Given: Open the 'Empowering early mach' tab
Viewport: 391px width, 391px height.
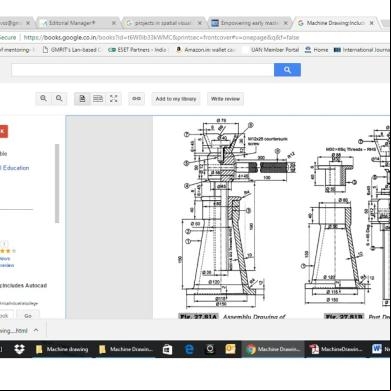Looking at the screenshot, I should click(249, 23).
